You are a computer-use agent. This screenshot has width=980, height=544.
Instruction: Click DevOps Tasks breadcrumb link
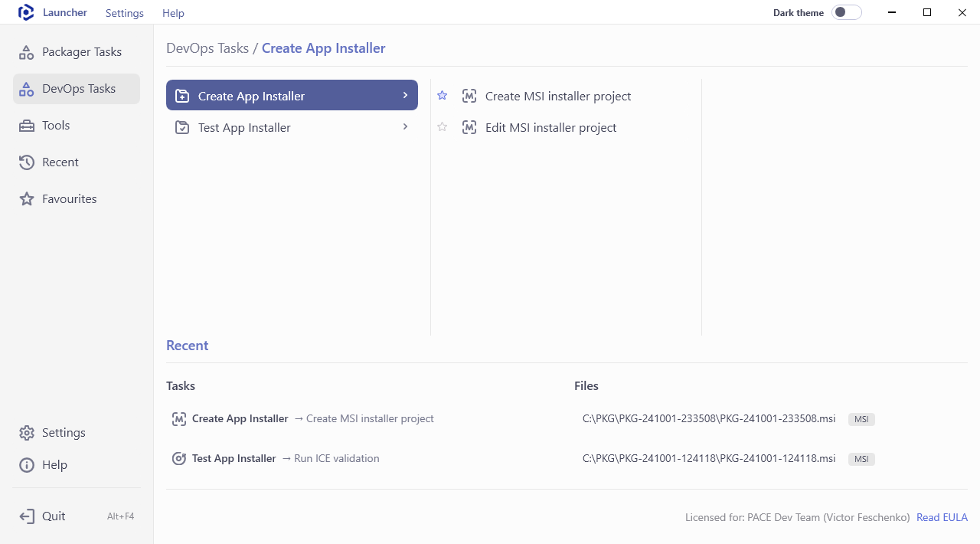point(207,48)
